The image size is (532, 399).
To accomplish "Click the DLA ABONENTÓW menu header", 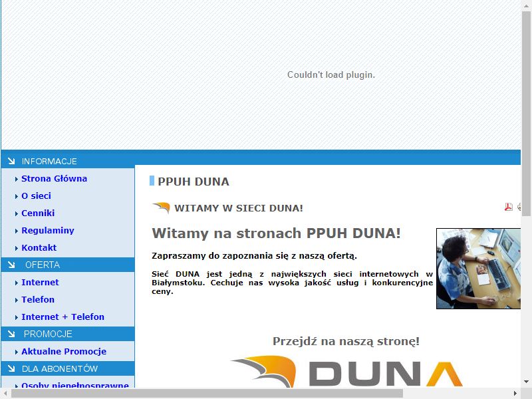I will pyautogui.click(x=68, y=368).
